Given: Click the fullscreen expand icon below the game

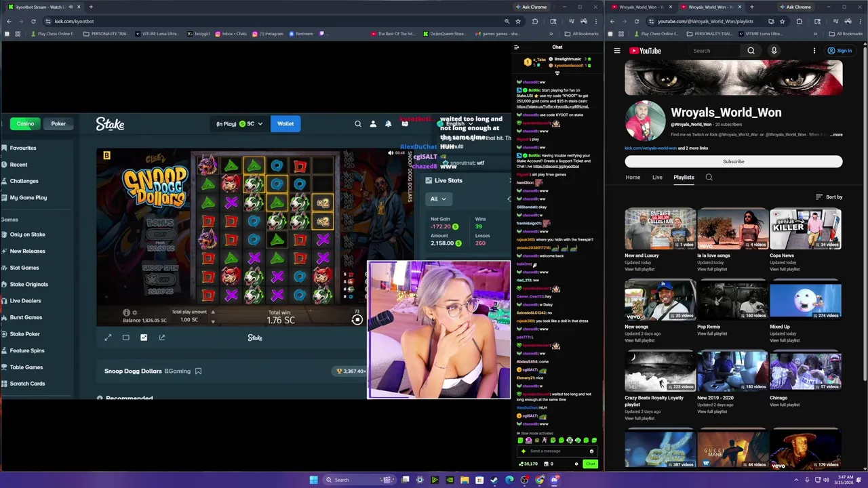Looking at the screenshot, I should click(x=108, y=338).
